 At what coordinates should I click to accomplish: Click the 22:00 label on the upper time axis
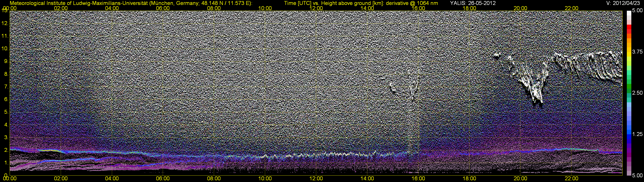pyautogui.click(x=571, y=8)
